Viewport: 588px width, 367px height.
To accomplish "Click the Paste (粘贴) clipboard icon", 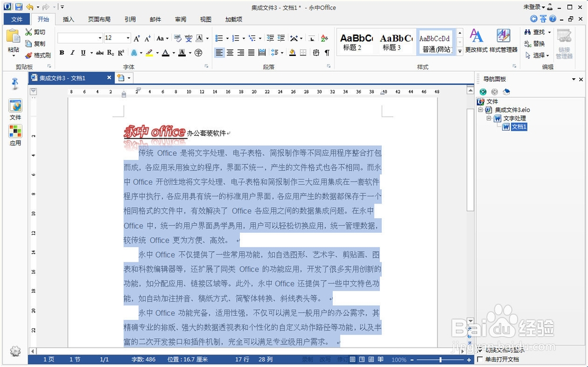I will click(13, 36).
